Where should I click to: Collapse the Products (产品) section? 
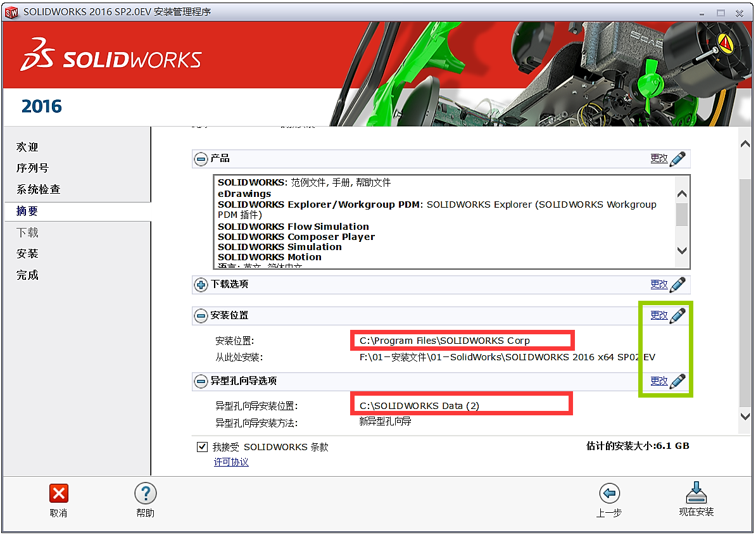point(201,159)
